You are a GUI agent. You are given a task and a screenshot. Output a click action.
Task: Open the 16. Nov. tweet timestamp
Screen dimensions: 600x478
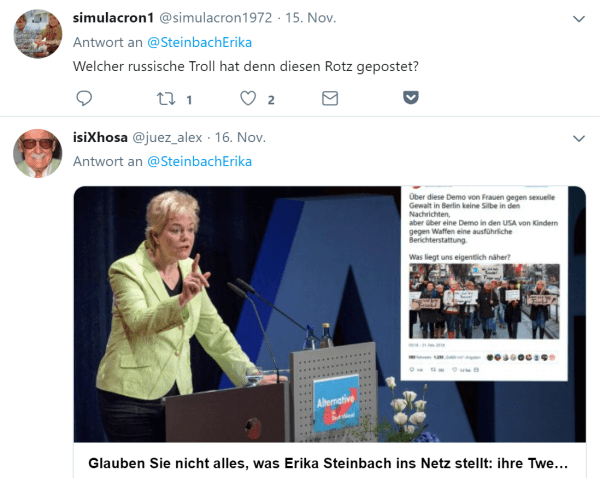pos(240,137)
